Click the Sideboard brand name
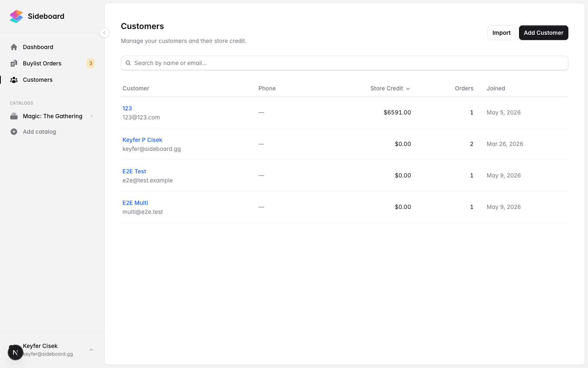The width and height of the screenshot is (588, 368). pos(46,16)
